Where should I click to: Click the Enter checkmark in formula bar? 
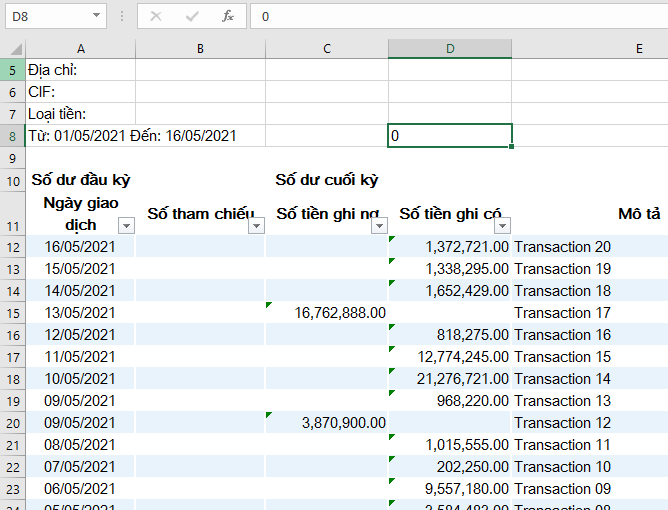pyautogui.click(x=192, y=16)
